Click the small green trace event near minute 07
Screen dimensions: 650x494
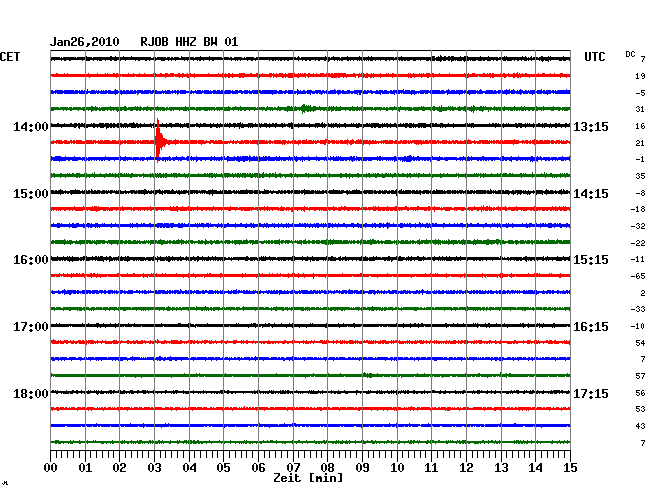tap(306, 109)
